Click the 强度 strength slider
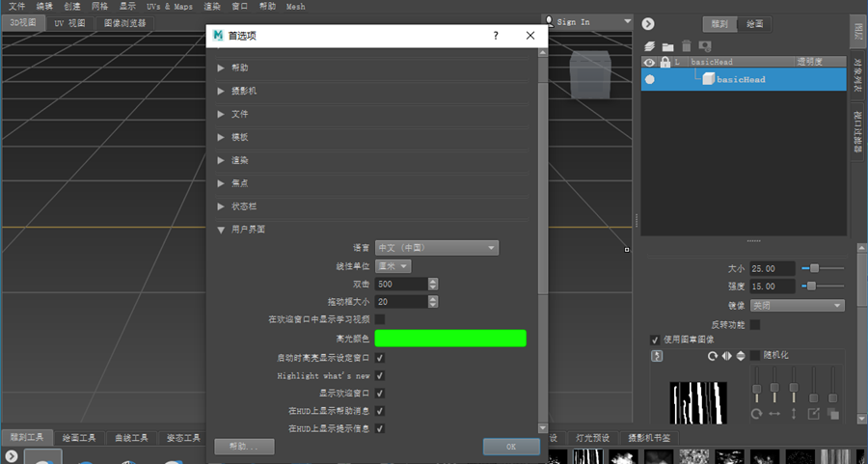 coord(823,287)
